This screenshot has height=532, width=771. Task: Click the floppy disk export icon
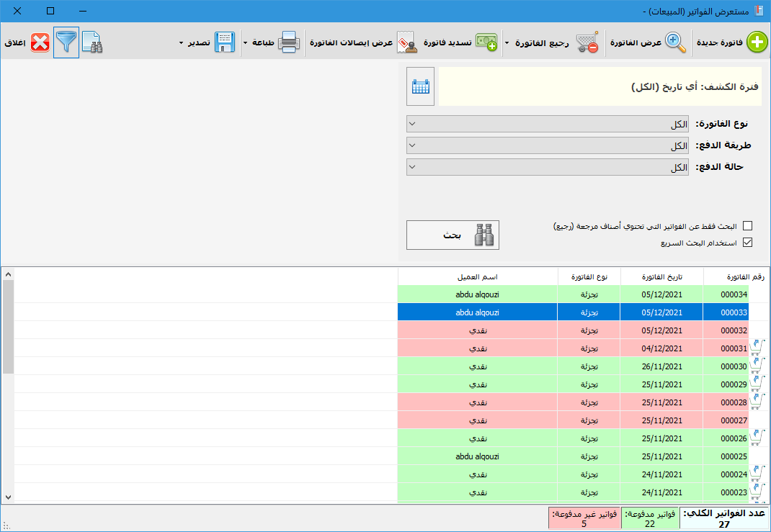(x=225, y=42)
